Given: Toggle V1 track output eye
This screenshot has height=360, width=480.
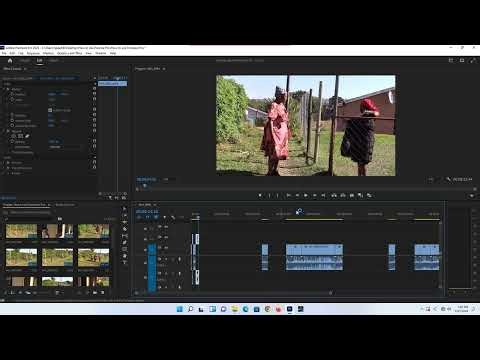Looking at the screenshot, I should (166, 248).
